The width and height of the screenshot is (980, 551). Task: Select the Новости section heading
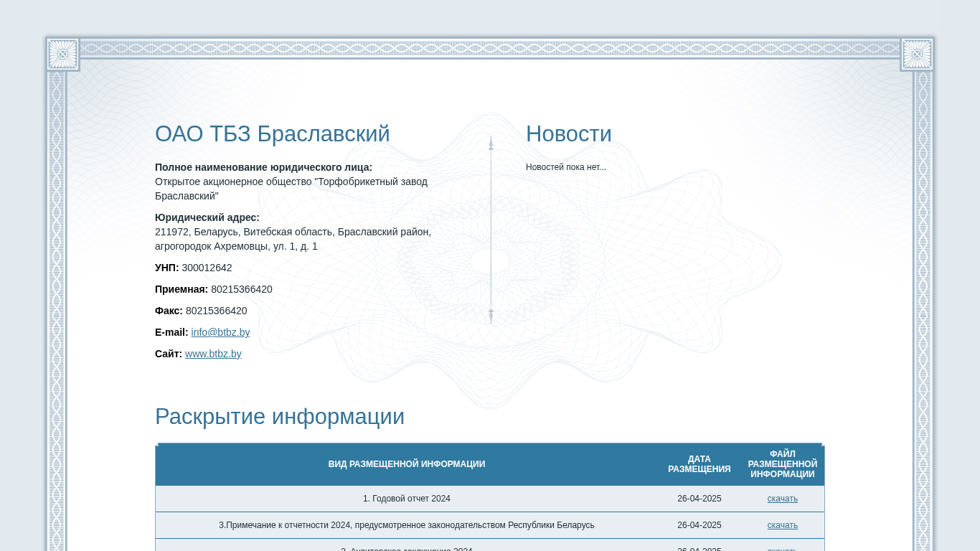point(568,134)
